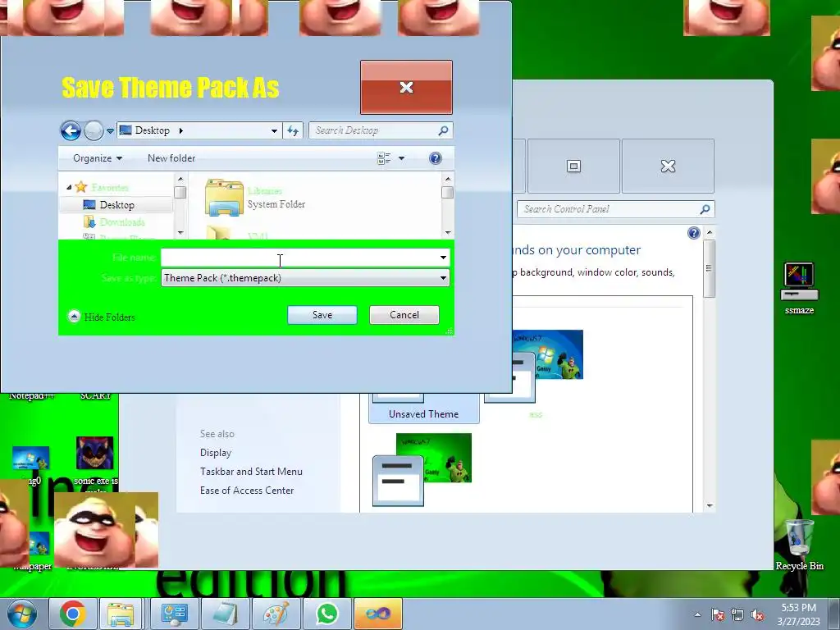This screenshot has width=840, height=630.
Task: Open recent locations dropdown beside navigation arrows
Action: (x=110, y=130)
